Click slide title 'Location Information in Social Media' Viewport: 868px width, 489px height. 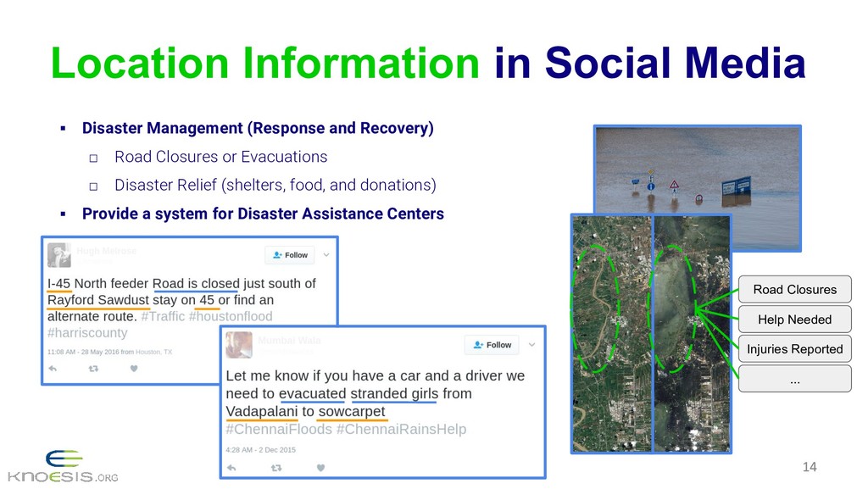(x=428, y=63)
